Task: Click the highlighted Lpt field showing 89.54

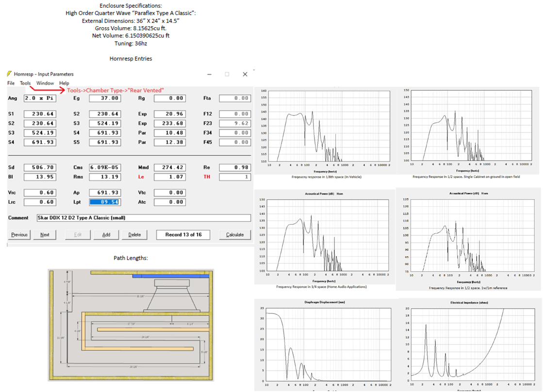Action: [x=105, y=202]
